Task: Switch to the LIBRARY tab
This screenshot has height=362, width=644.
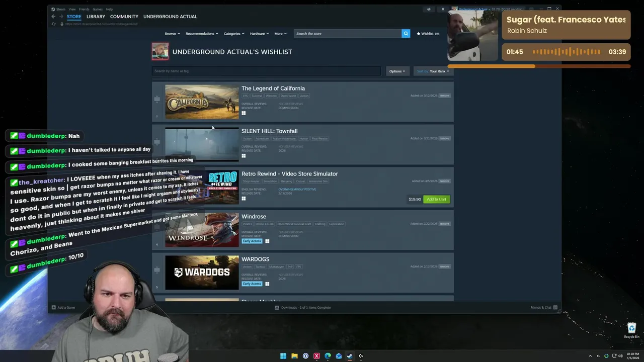Action: [x=96, y=17]
